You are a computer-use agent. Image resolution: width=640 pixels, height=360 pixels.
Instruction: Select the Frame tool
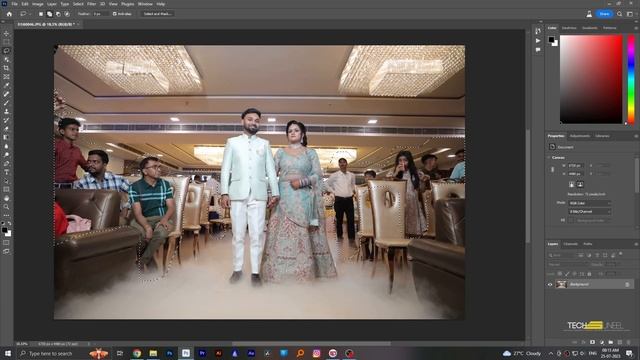click(6, 77)
